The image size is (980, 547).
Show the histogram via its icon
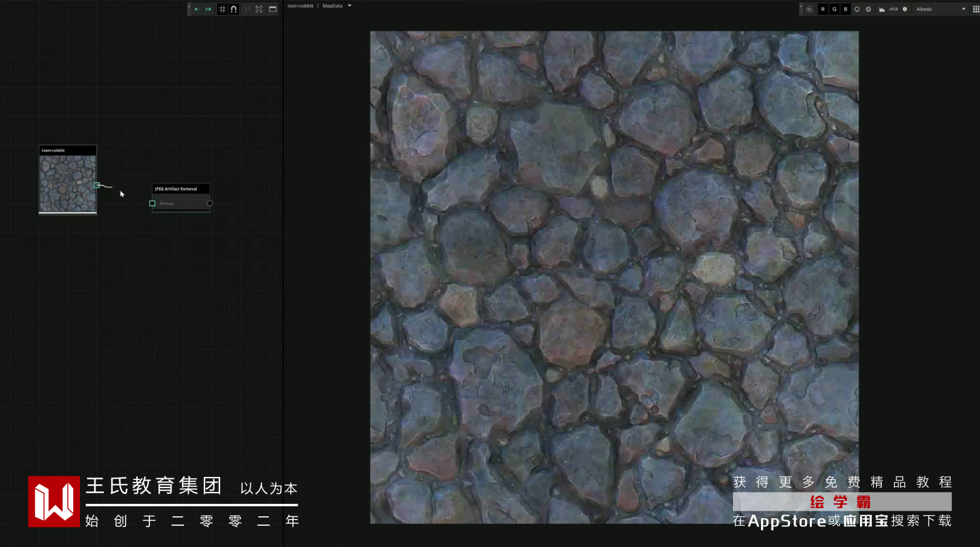coord(882,9)
